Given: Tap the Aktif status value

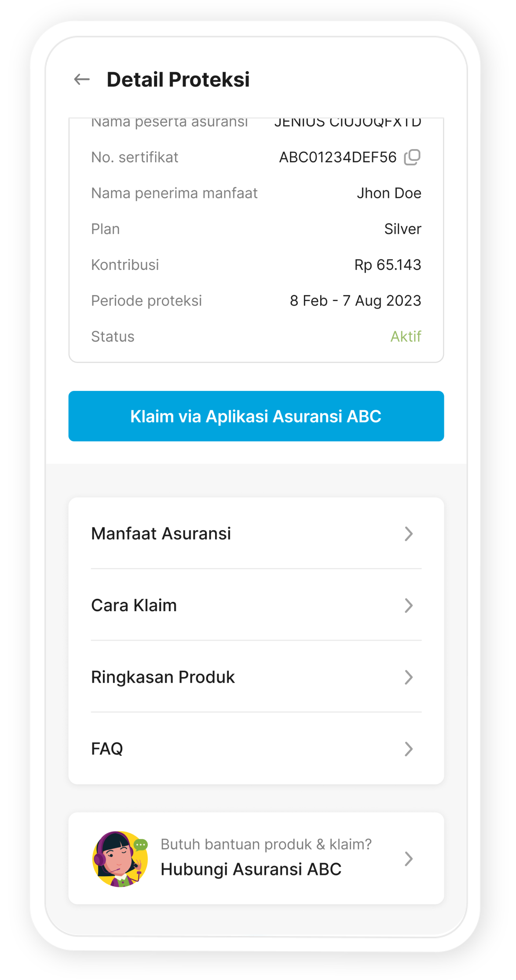Looking at the screenshot, I should (406, 336).
